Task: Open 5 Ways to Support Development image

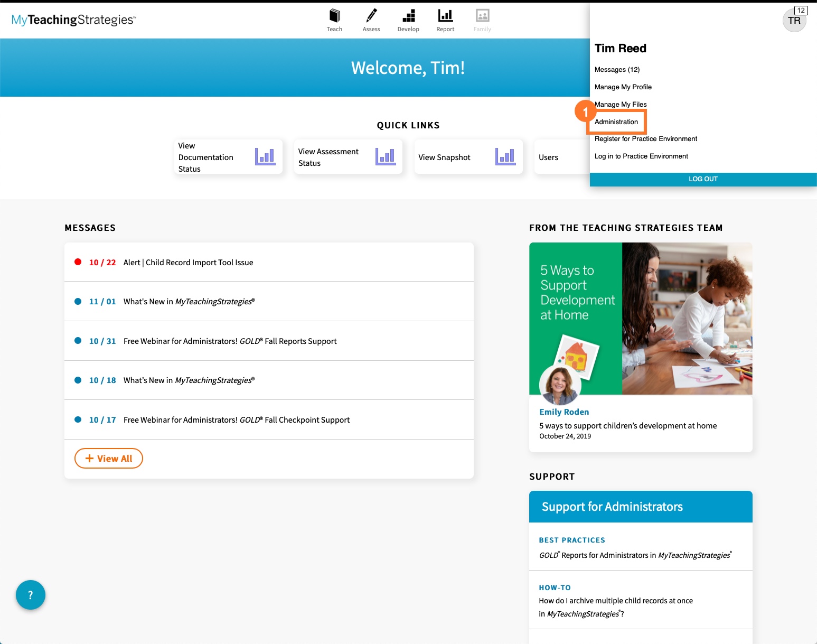Action: (x=641, y=319)
